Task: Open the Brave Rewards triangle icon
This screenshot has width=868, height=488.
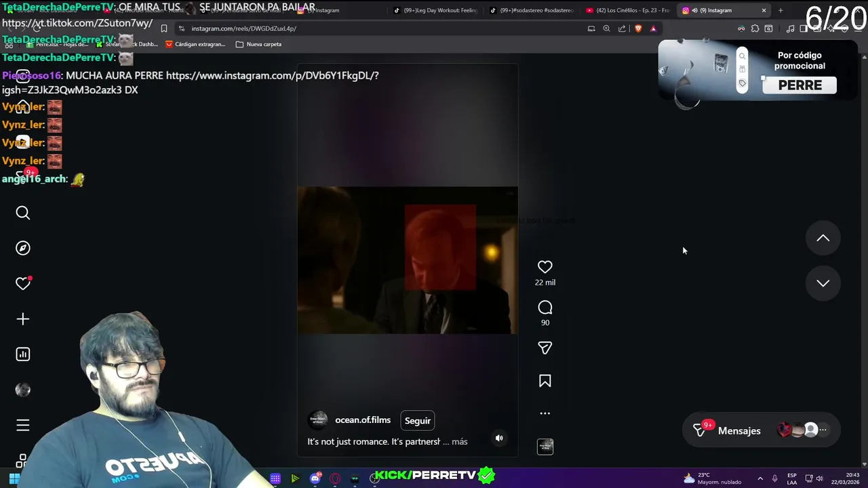Action: 654,28
